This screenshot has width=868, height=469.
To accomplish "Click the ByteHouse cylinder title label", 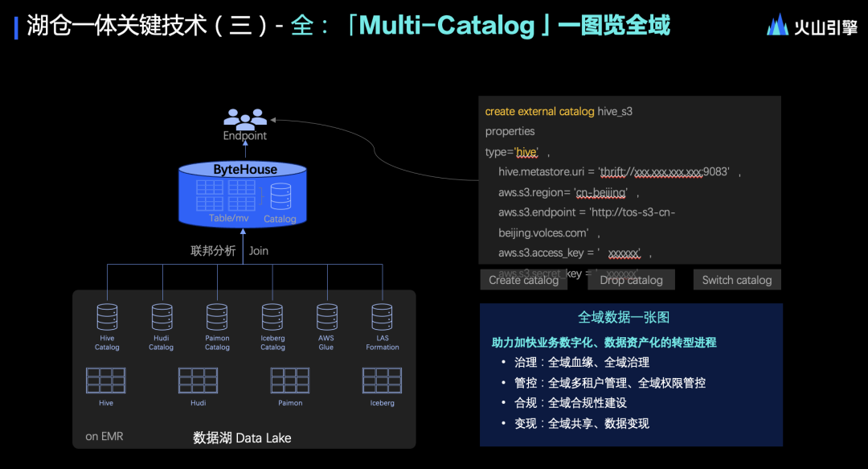I will point(245,169).
